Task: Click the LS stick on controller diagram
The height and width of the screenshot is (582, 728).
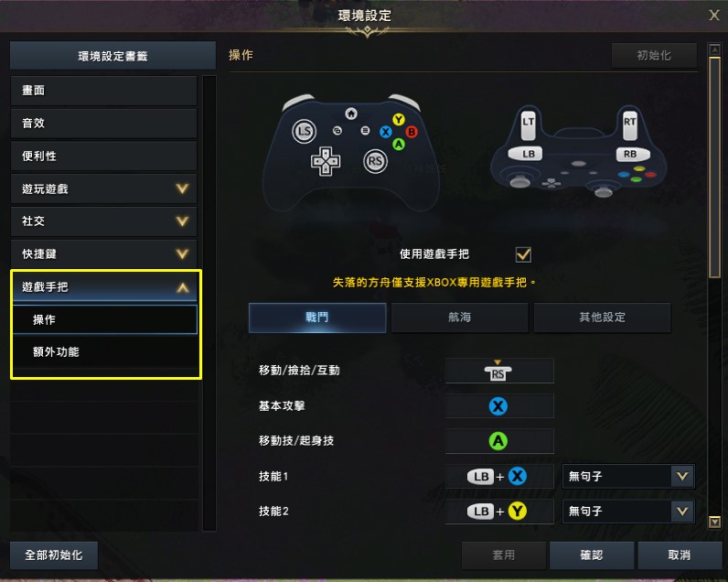Action: [305, 131]
